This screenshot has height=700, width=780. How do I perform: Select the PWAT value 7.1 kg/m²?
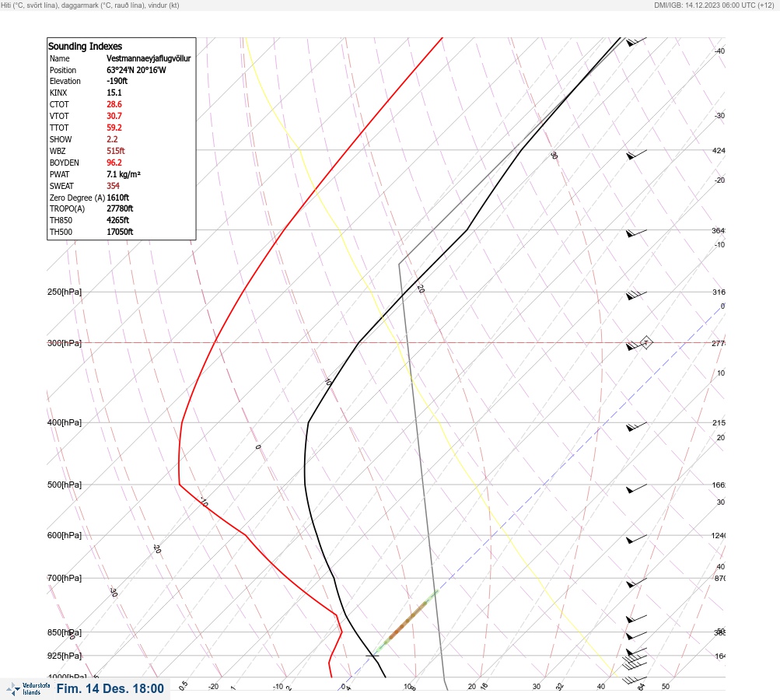pyautogui.click(x=124, y=174)
